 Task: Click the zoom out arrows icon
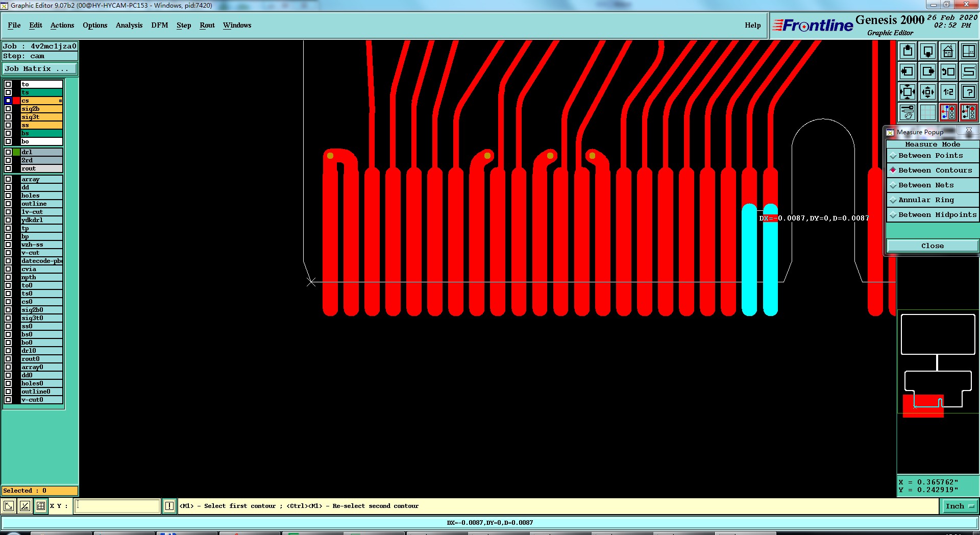928,92
